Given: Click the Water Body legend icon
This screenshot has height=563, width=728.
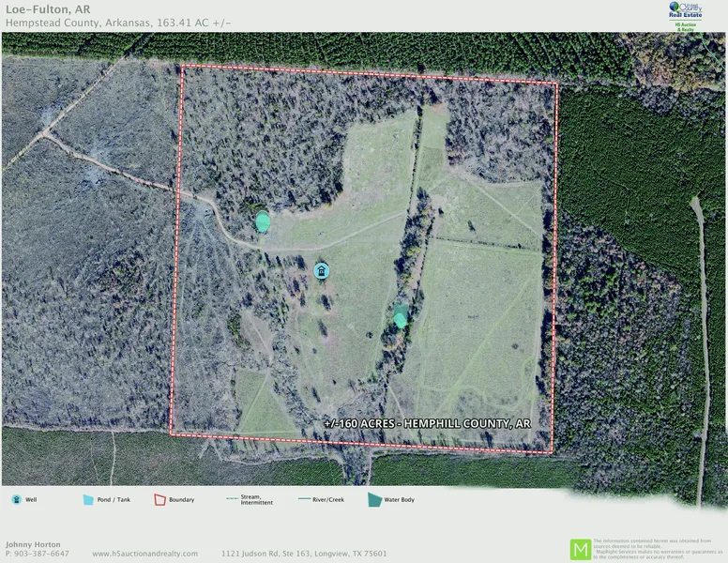Looking at the screenshot, I should pyautogui.click(x=375, y=499).
